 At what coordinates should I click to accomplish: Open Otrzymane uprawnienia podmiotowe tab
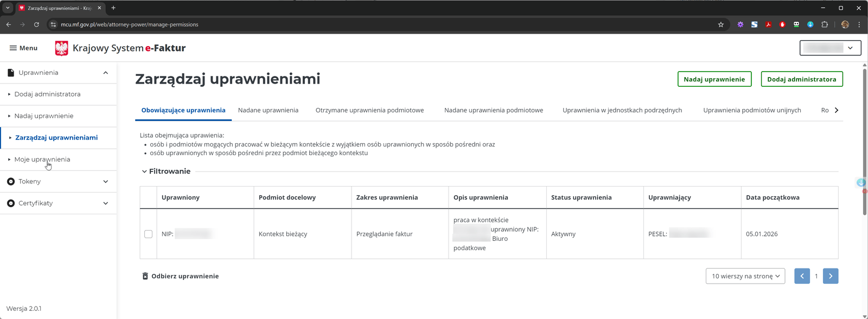pyautogui.click(x=369, y=110)
